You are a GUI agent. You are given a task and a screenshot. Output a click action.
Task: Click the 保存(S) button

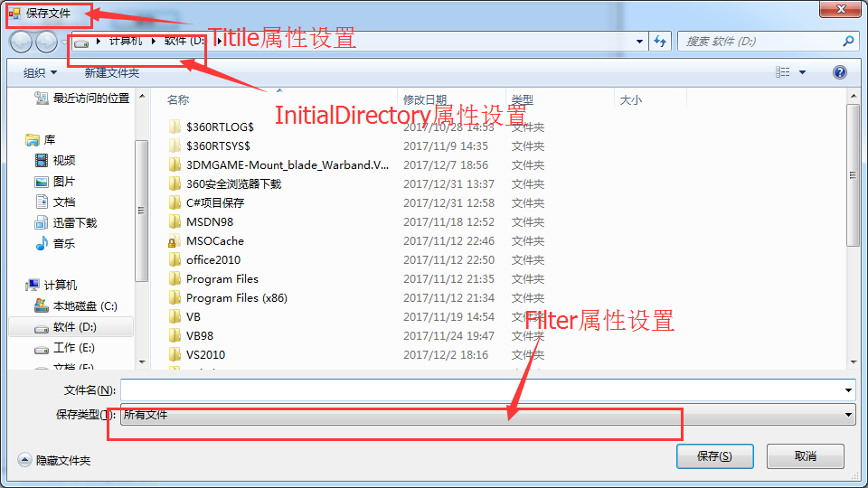(714, 455)
